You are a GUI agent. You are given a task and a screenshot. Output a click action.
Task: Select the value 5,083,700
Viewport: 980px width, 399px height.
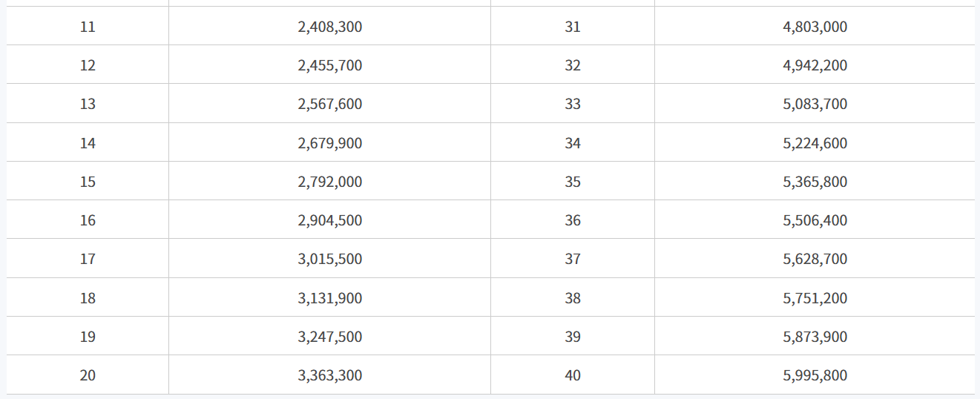(815, 104)
